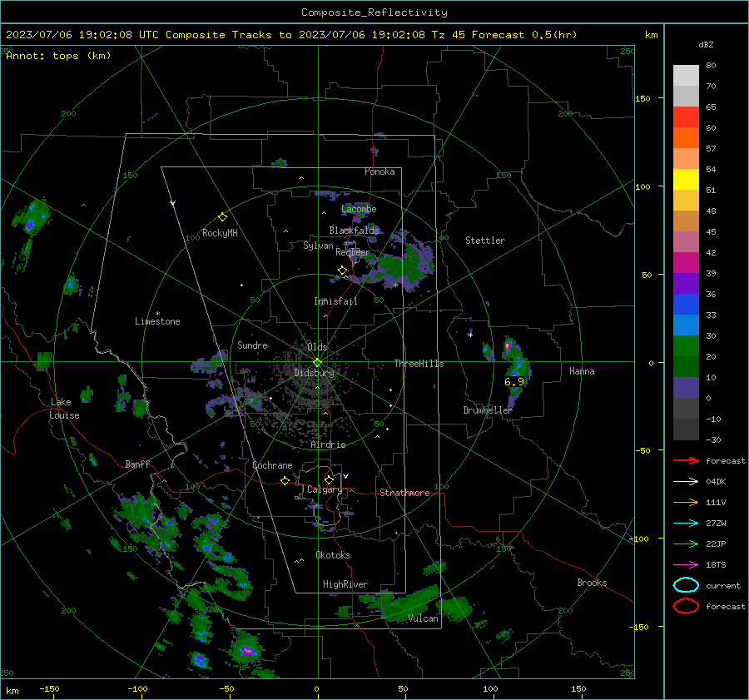This screenshot has width=749, height=700.
Task: Pick the 39 dBZ purple swatch
Action: coord(686,283)
